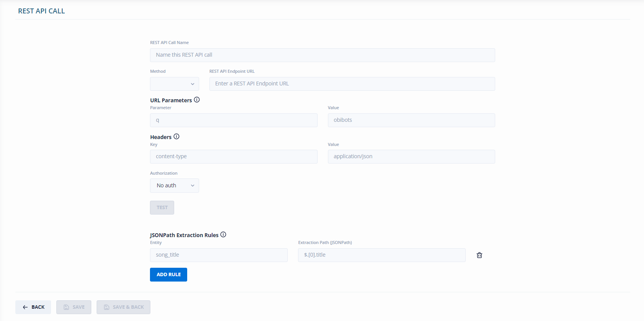Expand the Authorization No auth dropdown
The width and height of the screenshot is (644, 321).
pos(175,185)
